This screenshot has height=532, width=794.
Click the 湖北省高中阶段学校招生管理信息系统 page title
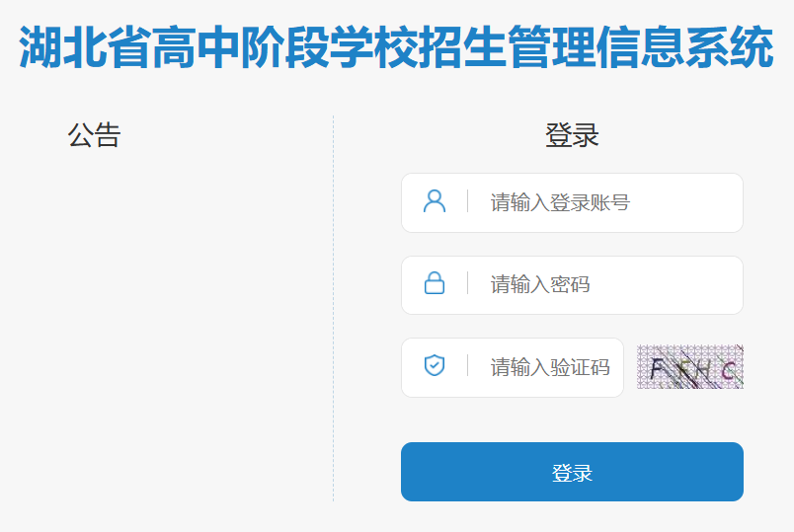[396, 46]
